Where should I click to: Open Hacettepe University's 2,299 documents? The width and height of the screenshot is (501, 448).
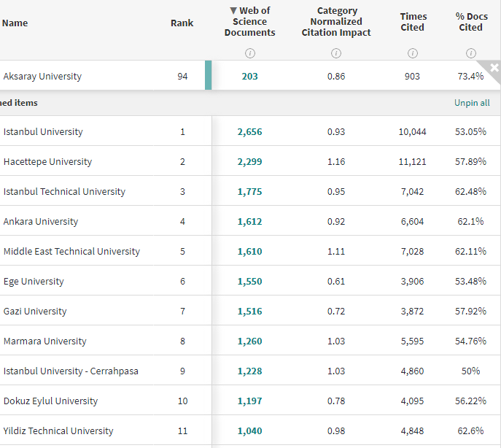249,162
